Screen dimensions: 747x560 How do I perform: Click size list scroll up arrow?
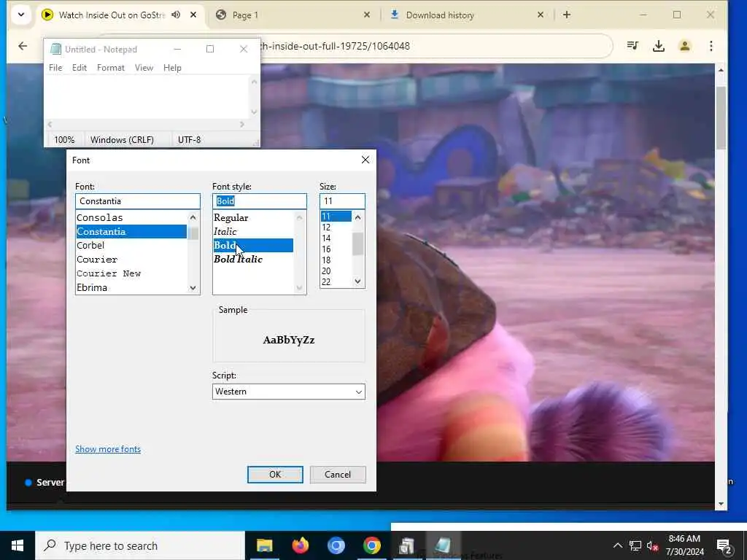357,217
